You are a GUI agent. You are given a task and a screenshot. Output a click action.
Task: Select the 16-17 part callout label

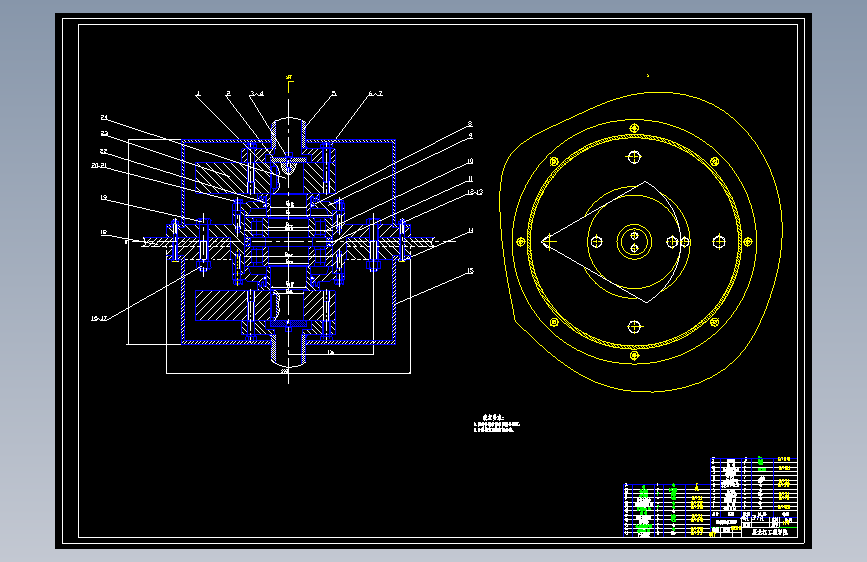click(98, 319)
